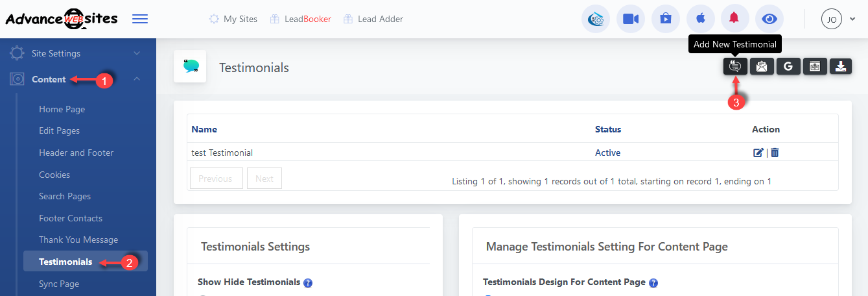Click the Add New Testimonial icon button
The width and height of the screenshot is (868, 296).
(x=735, y=66)
